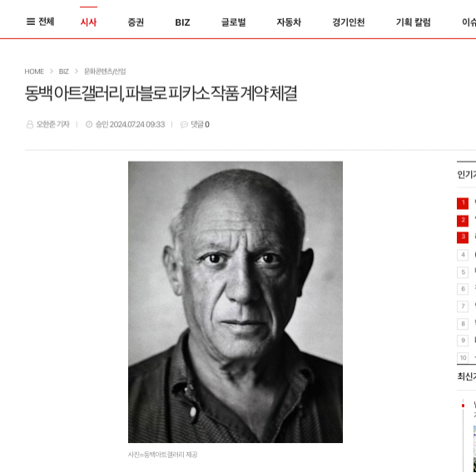
Task: Click the reporter person icon
Action: tap(30, 125)
